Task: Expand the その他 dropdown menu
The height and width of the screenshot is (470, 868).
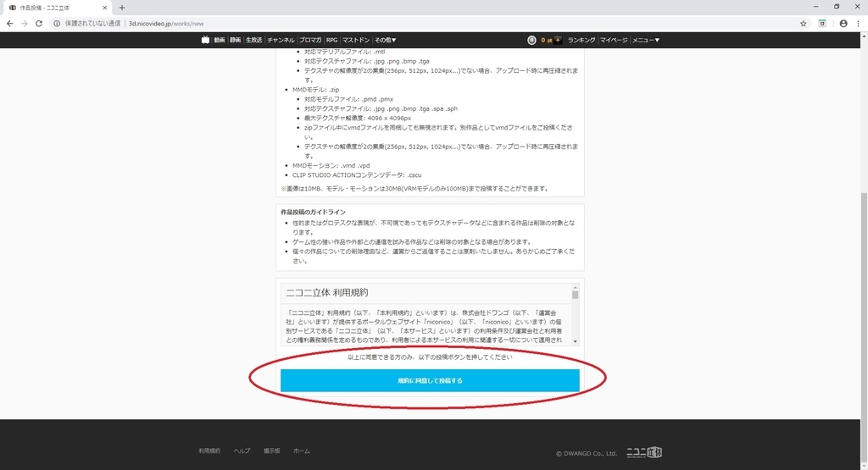Action: 386,40
